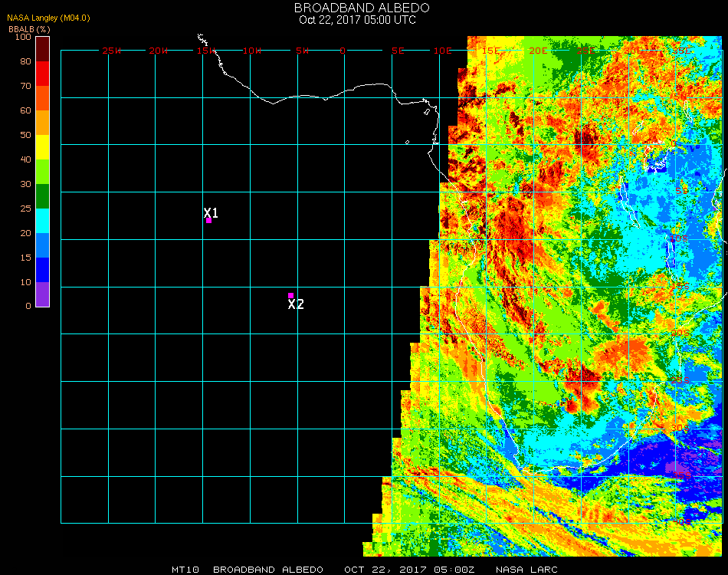This screenshot has height=575, width=728.
Task: Click the MT10 footer caption text
Action: point(185,570)
